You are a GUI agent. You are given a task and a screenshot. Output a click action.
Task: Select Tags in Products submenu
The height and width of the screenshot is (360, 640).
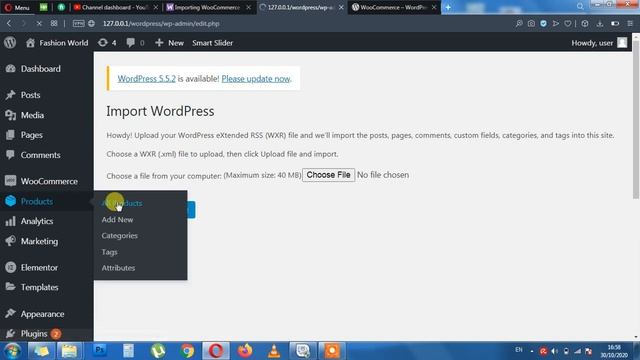tap(109, 252)
